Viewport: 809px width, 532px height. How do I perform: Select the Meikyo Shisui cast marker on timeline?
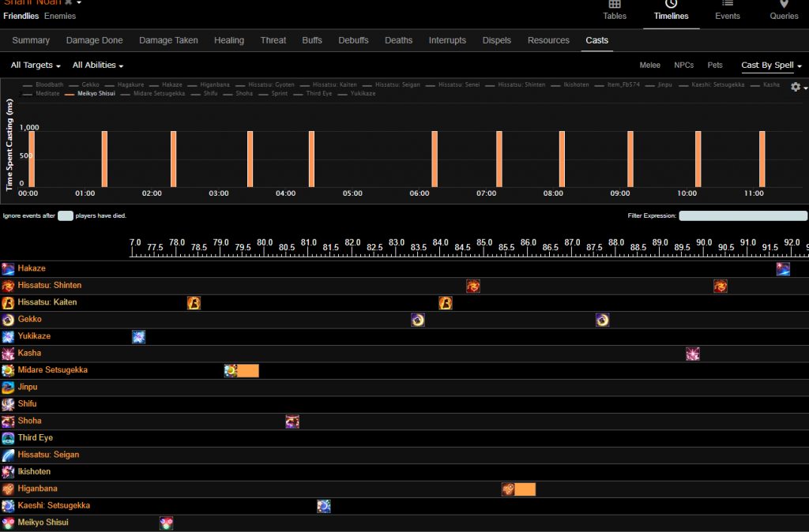click(166, 523)
